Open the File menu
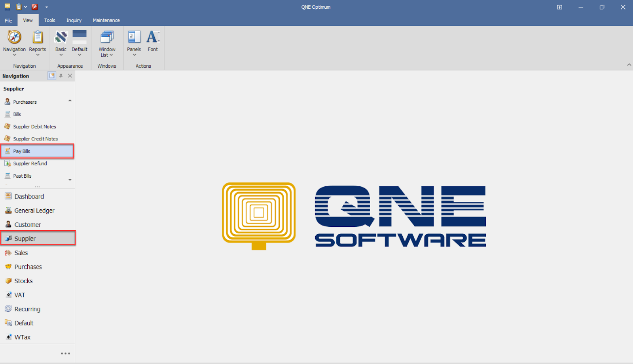The width and height of the screenshot is (633, 364). point(8,20)
